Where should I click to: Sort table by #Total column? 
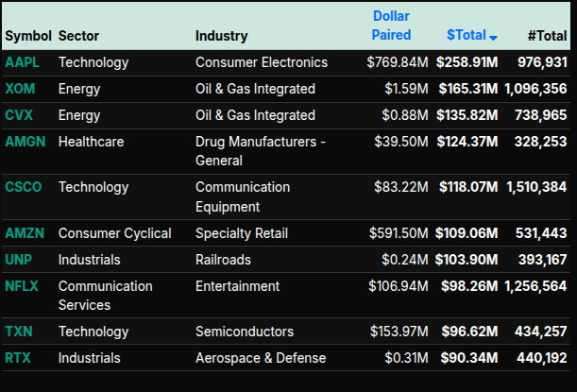point(547,36)
